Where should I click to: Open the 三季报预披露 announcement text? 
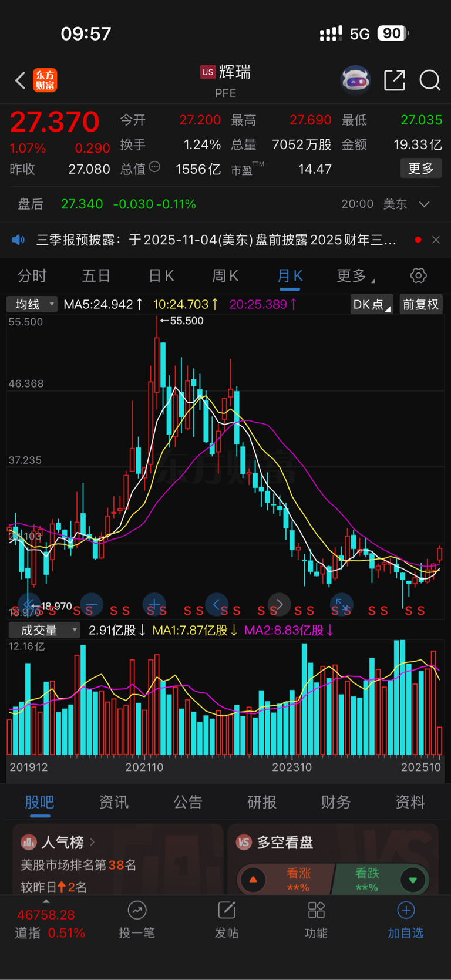click(216, 240)
